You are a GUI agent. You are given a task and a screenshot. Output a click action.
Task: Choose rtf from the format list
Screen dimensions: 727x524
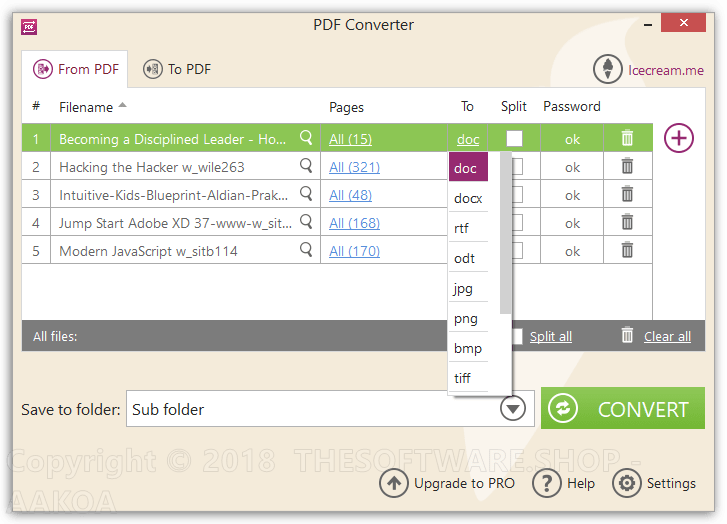pyautogui.click(x=468, y=228)
